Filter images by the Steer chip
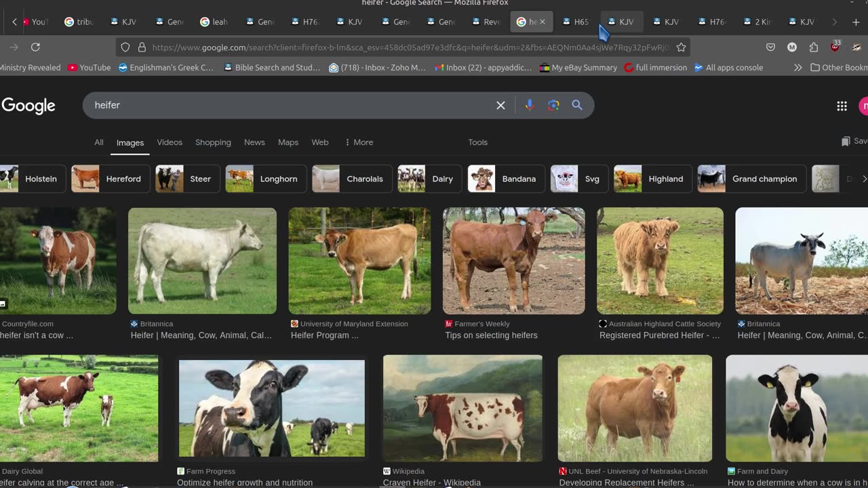The height and width of the screenshot is (488, 868). click(188, 179)
